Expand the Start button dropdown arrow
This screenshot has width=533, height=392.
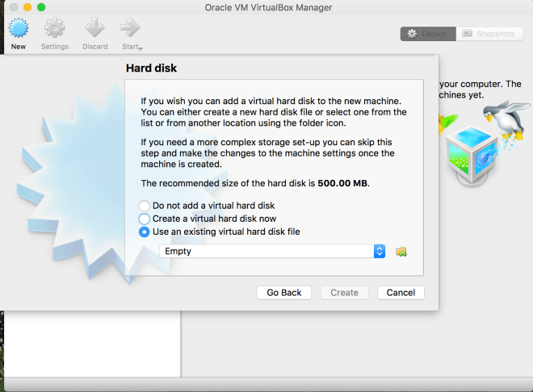coord(139,48)
